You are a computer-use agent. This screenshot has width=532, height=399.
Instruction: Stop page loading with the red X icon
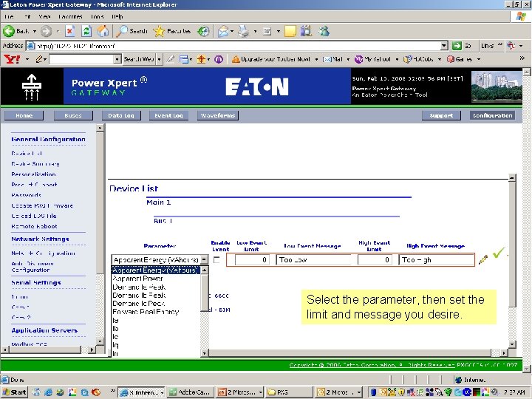point(70,31)
